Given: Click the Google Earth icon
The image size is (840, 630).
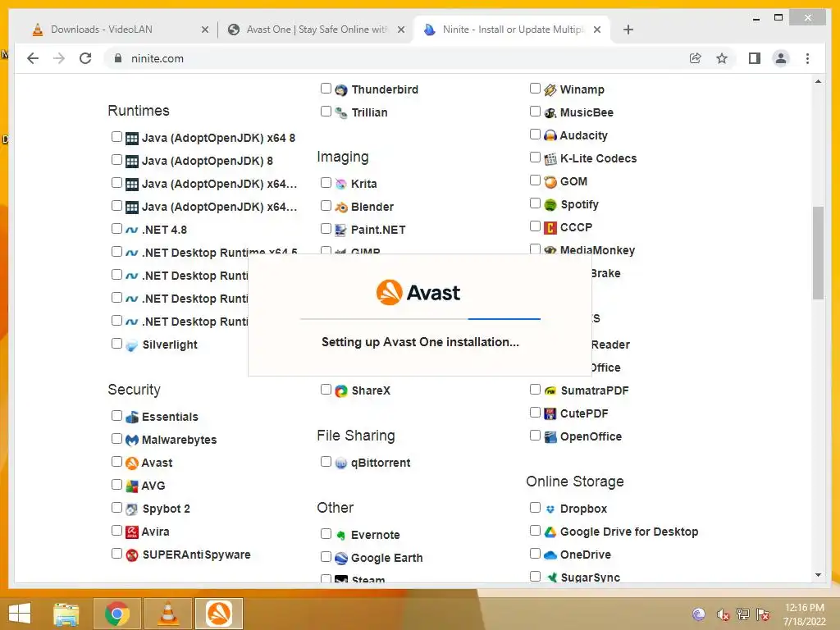Looking at the screenshot, I should (341, 558).
